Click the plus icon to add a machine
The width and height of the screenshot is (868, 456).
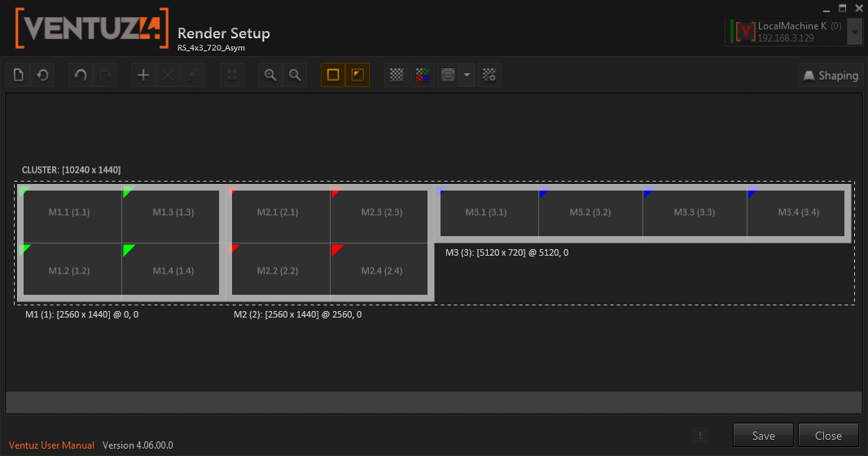coord(143,75)
